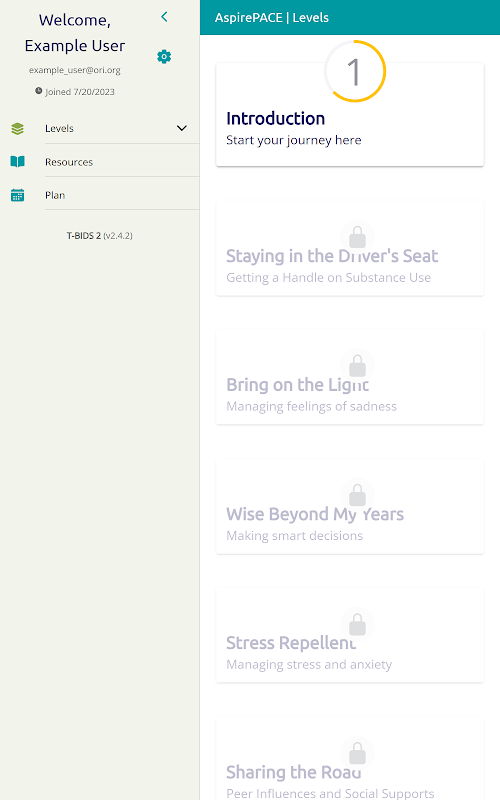This screenshot has width=500, height=800.
Task: Select the Managing feelings of sadness subtitle
Action: tap(311, 407)
